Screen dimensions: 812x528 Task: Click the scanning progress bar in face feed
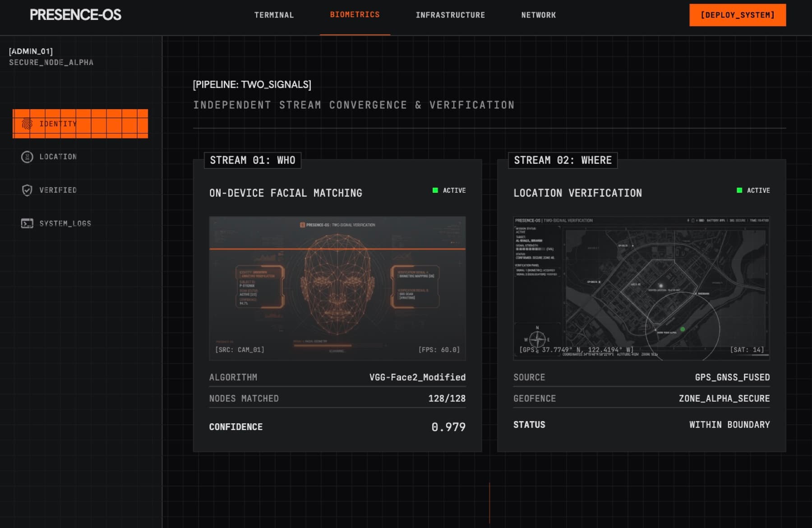(339, 346)
